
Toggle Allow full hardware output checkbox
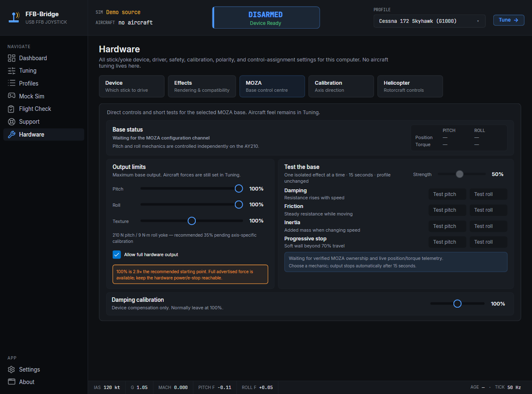pyautogui.click(x=117, y=255)
